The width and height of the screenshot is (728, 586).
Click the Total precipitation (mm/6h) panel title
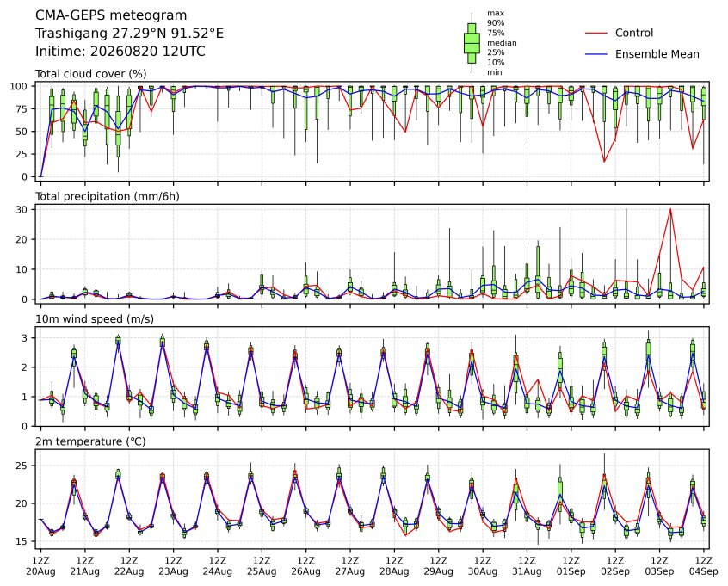pos(108,196)
